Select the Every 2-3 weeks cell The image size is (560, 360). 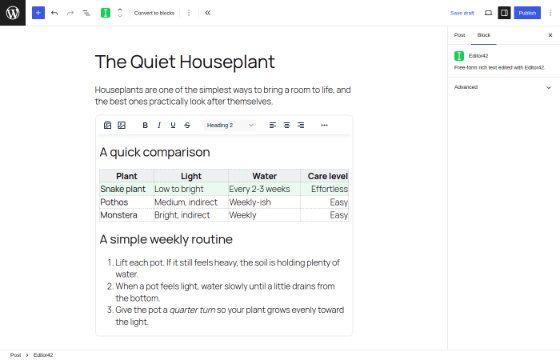click(x=265, y=189)
